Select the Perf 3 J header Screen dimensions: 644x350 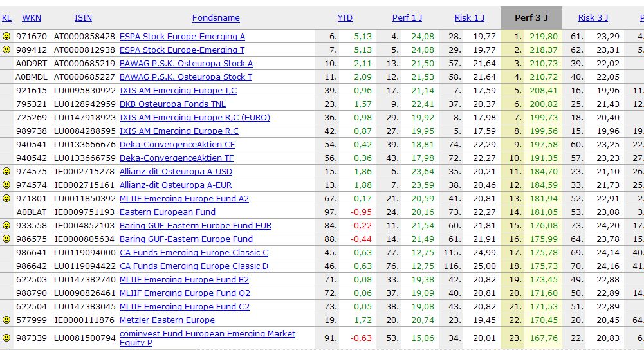tap(531, 17)
